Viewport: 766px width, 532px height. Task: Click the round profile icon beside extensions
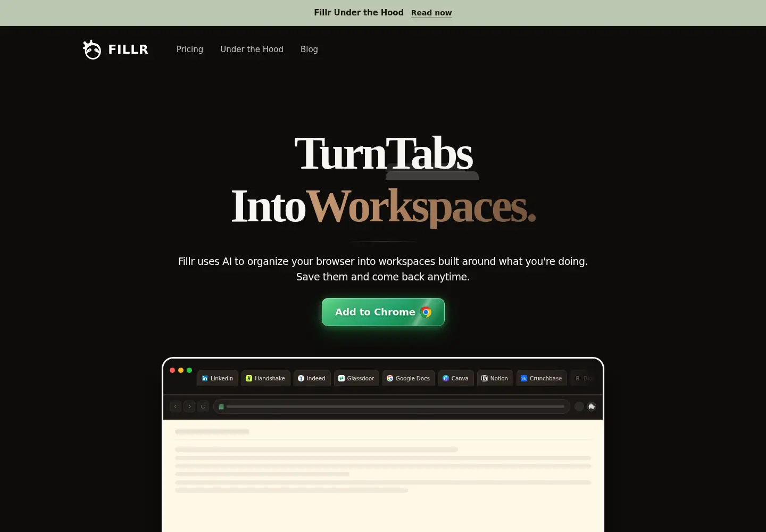coord(579,406)
